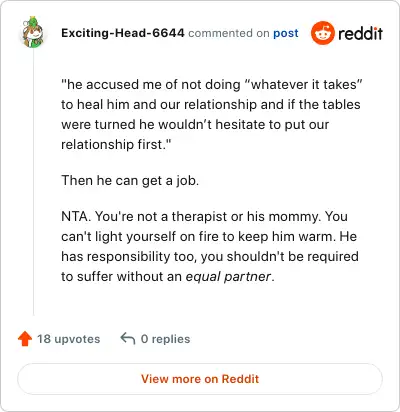Click the "Then he can get a job." line
The width and height of the screenshot is (400, 412).
pos(130,181)
